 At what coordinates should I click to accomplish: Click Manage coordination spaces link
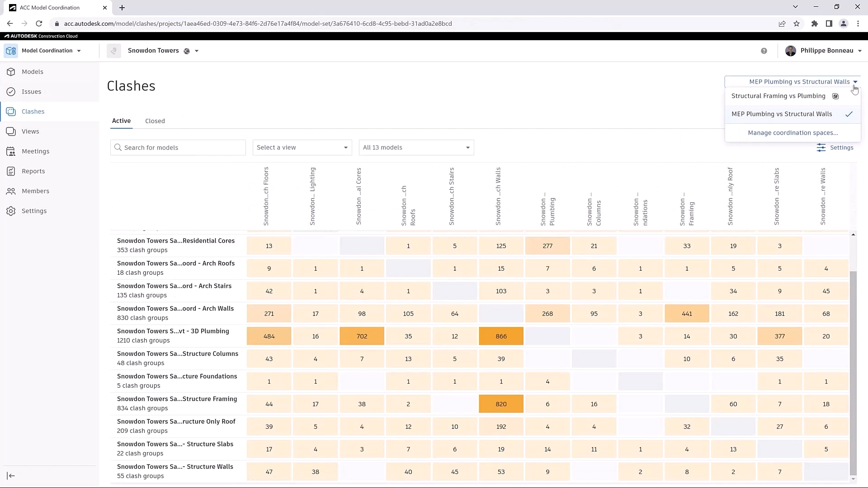[x=793, y=133]
